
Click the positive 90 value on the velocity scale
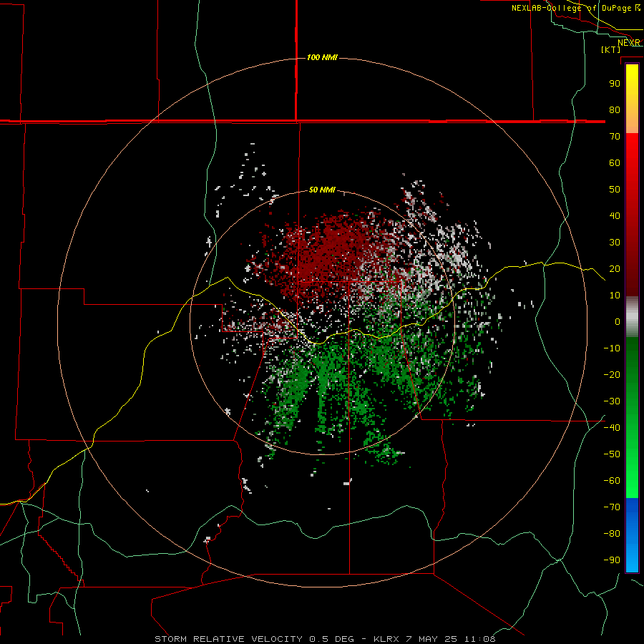pyautogui.click(x=615, y=84)
